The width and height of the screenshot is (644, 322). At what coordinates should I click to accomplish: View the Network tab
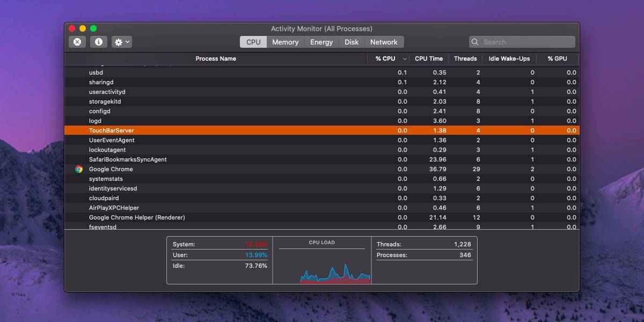384,42
